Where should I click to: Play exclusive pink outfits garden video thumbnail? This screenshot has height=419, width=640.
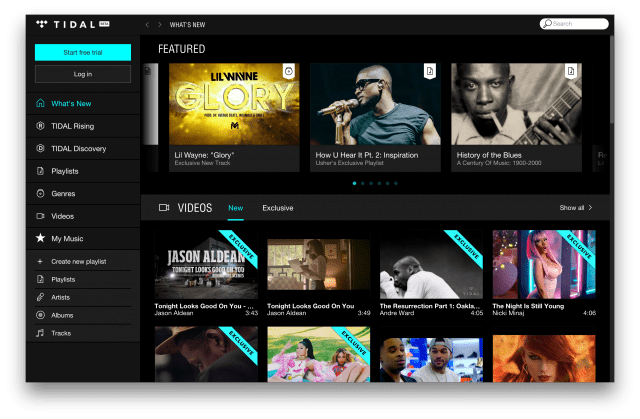point(319,354)
